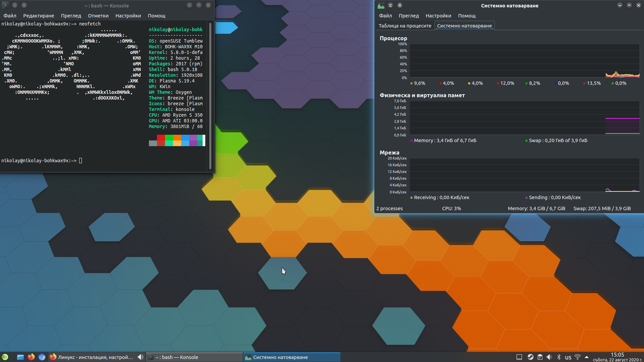Expand hidden system tray icons arrow
This screenshot has height=362, width=644.
tap(587, 357)
